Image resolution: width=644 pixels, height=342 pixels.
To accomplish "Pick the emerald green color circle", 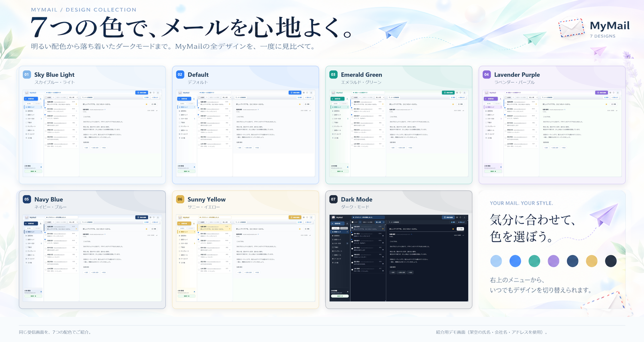I will pyautogui.click(x=534, y=261).
